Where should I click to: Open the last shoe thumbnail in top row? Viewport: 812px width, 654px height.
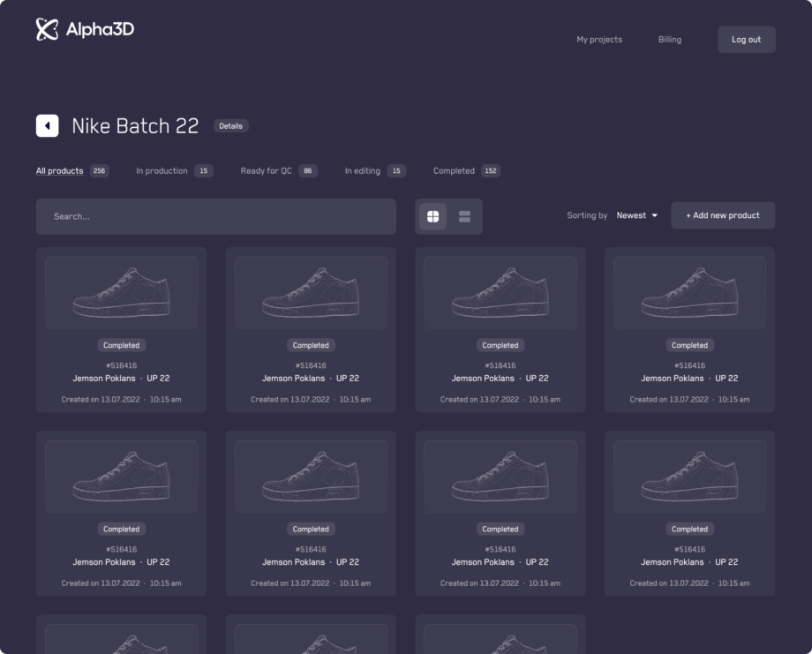tap(689, 292)
